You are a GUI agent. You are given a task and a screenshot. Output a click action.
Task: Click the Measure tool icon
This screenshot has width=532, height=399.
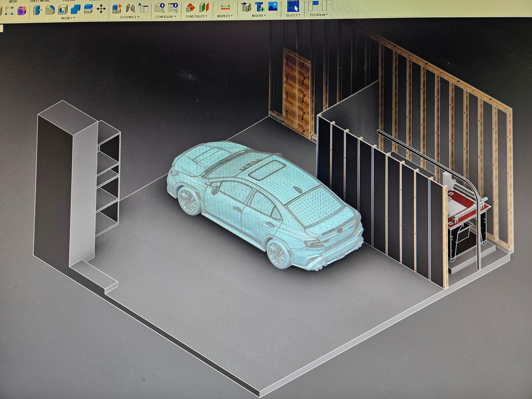(x=225, y=7)
